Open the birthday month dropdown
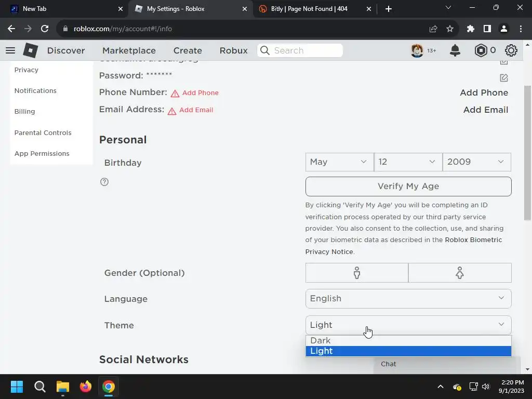 (339, 162)
